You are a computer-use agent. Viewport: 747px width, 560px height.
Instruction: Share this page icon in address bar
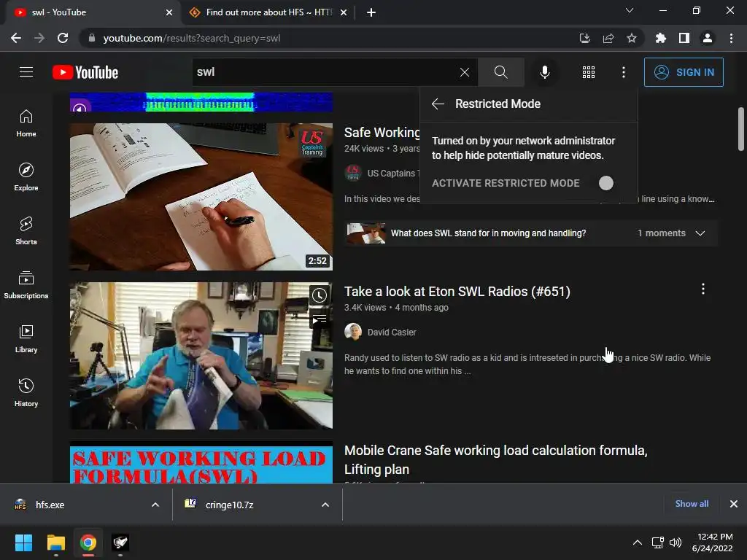point(608,38)
